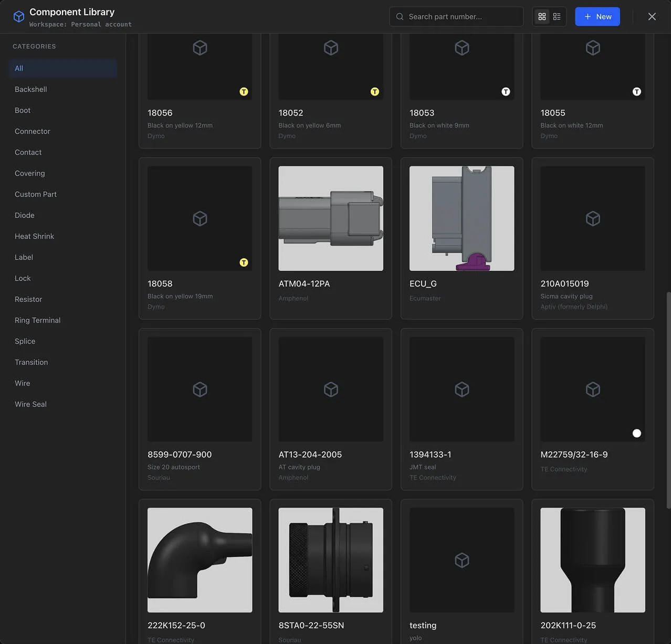This screenshot has width=671, height=644.
Task: Click the magnifier icon in the search bar
Action: pyautogui.click(x=400, y=16)
